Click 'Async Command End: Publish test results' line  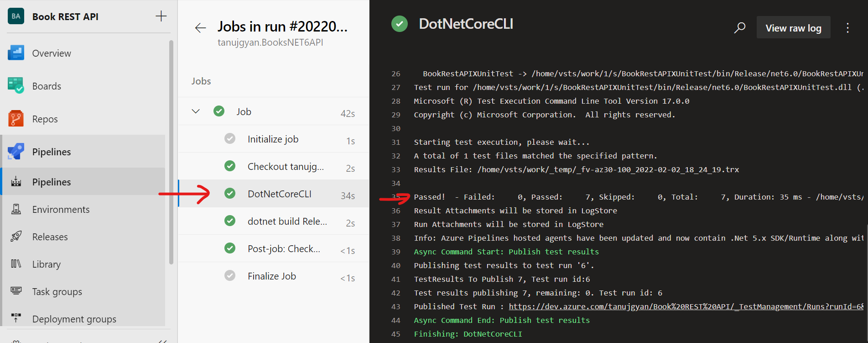click(x=502, y=320)
